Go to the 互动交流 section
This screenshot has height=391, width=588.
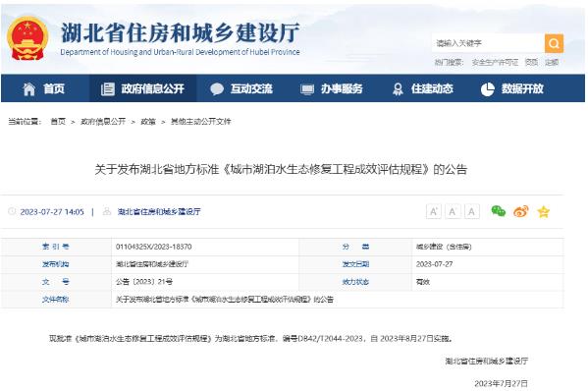[x=241, y=89]
